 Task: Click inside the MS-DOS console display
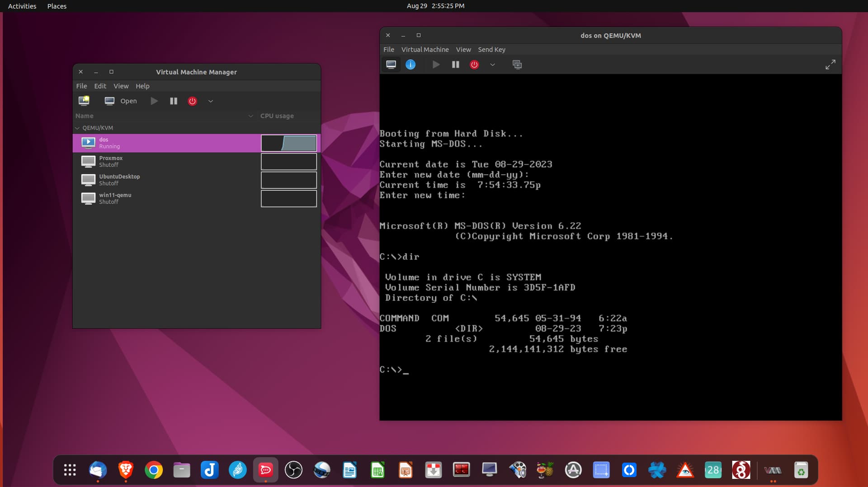click(611, 247)
